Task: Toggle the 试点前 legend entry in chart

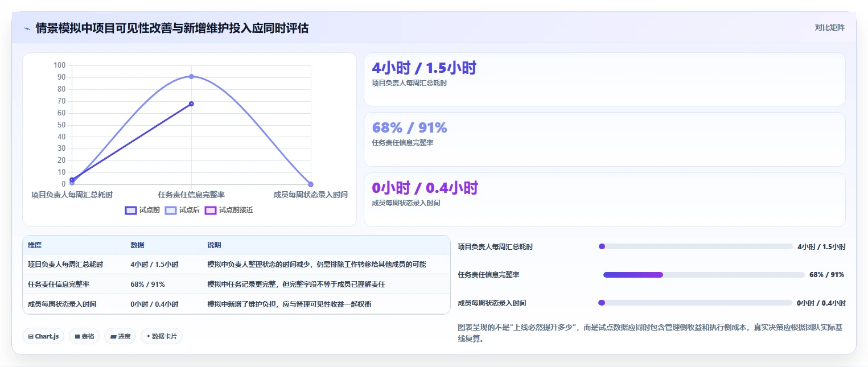Action: click(x=143, y=210)
